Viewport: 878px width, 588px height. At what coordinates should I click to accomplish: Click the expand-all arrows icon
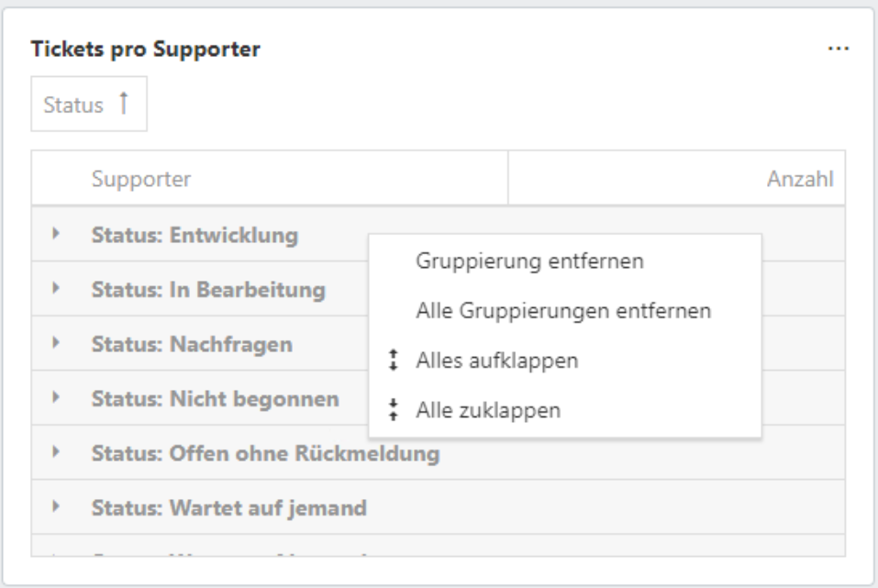(395, 361)
